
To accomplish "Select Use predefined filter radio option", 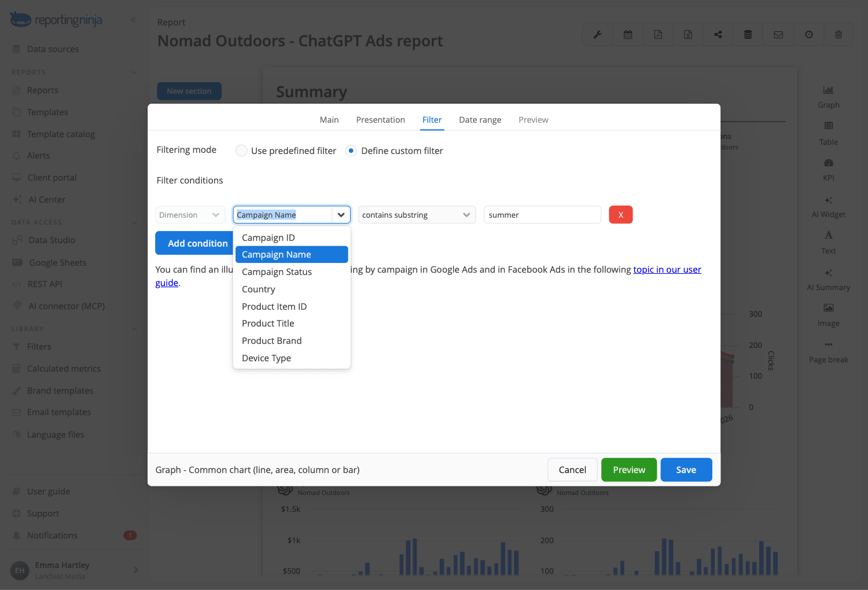I will (241, 151).
